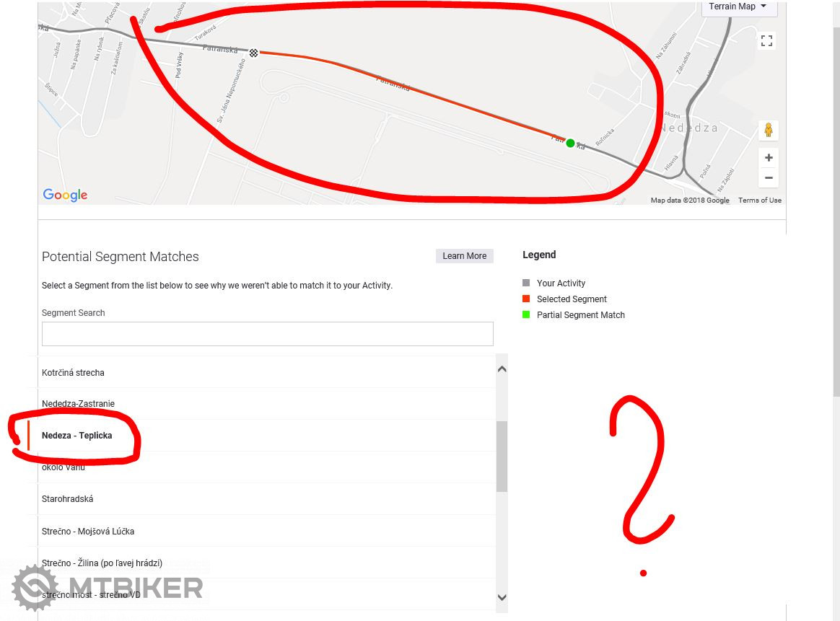Focus the Segment Search input field
The width and height of the screenshot is (840, 621).
tap(267, 334)
